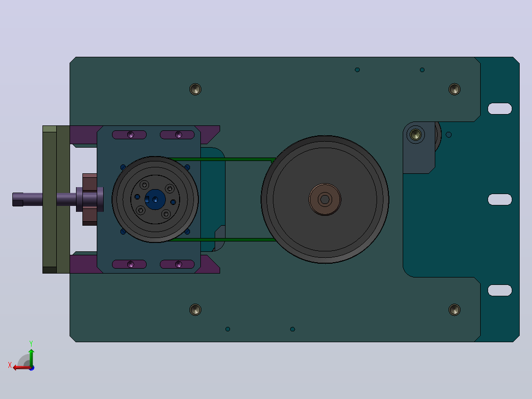Pick the upper-right countersunk screw on cover plate
Viewport: 532px width, 399px height.
[455, 89]
